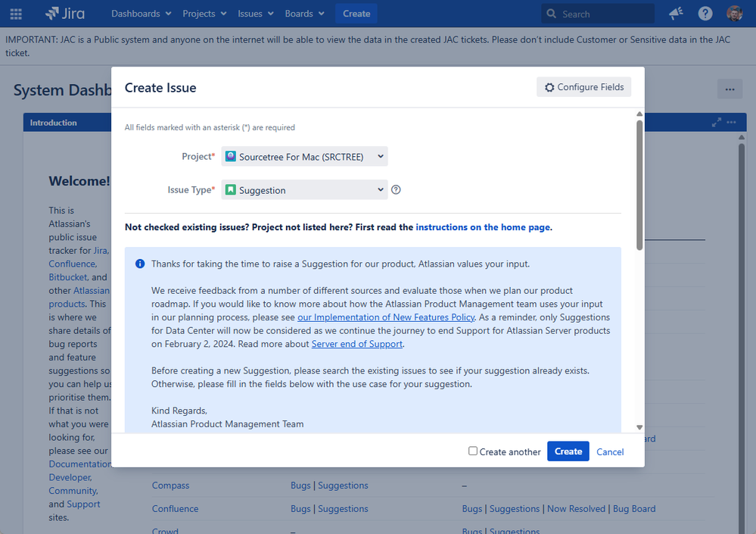
Task: Click the Dashboards menu chevron
Action: [x=168, y=14]
